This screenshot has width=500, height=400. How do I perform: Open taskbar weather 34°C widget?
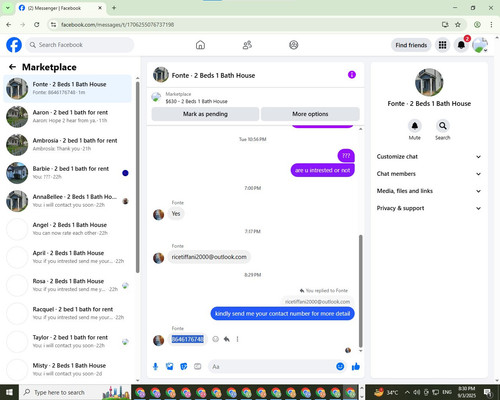click(x=386, y=392)
